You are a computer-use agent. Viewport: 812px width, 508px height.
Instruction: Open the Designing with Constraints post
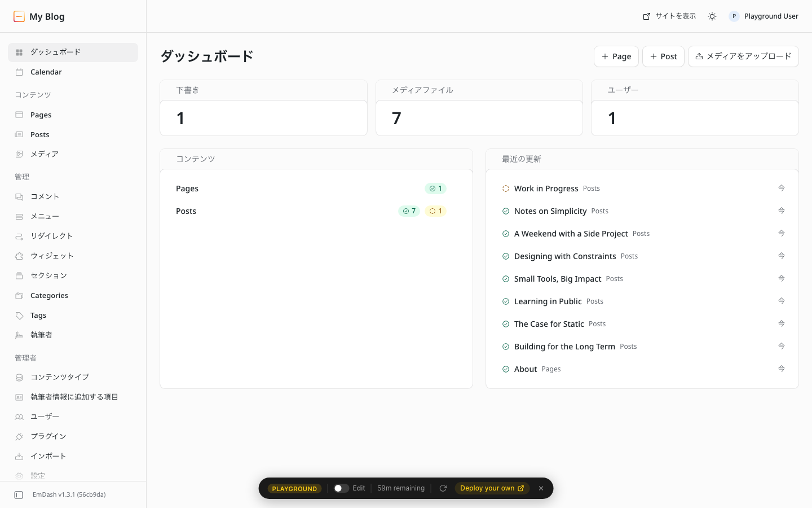point(565,256)
